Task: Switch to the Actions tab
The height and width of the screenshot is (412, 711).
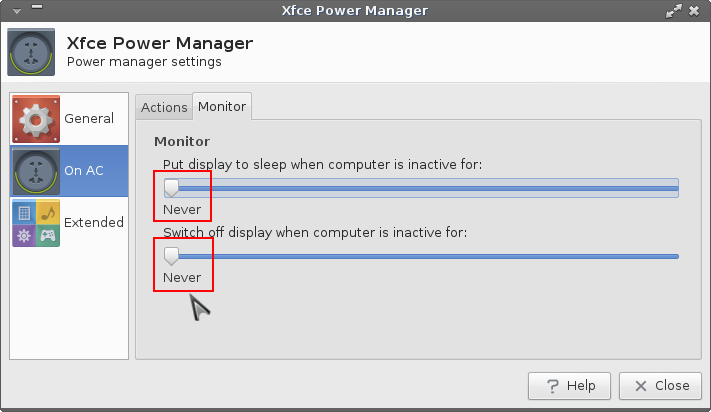Action: tap(164, 107)
